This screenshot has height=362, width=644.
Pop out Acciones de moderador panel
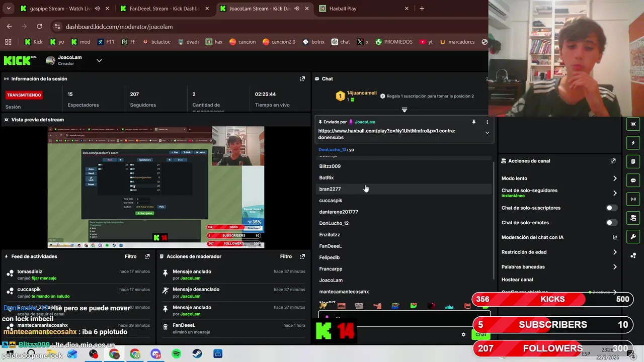(x=302, y=256)
